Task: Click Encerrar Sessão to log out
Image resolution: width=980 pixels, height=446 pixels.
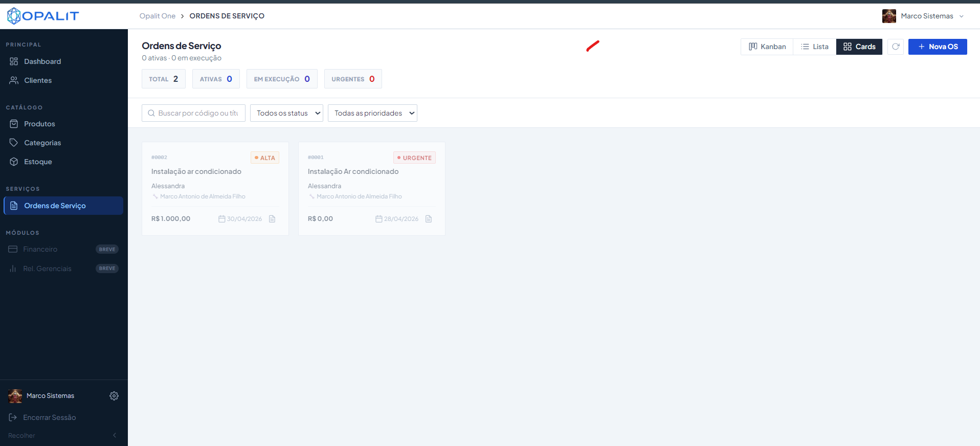Action: (42, 417)
